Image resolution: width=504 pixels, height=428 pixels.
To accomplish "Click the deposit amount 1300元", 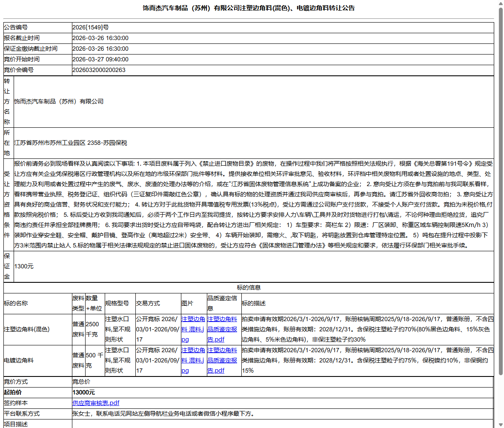I will tap(24, 266).
